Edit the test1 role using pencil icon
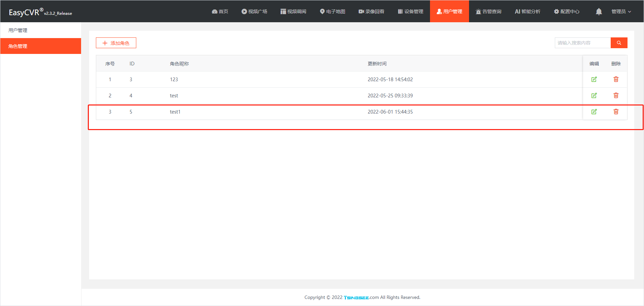The image size is (644, 306). click(594, 112)
